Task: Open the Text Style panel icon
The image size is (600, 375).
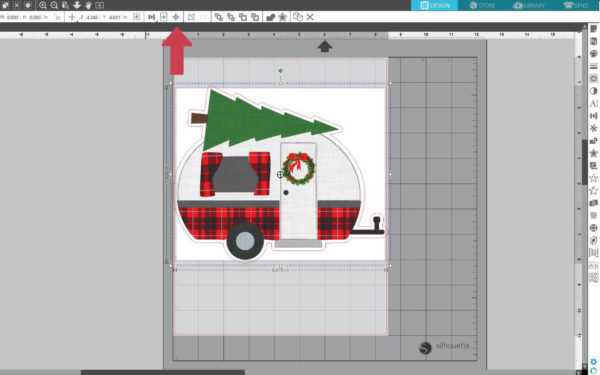Action: pos(593,103)
